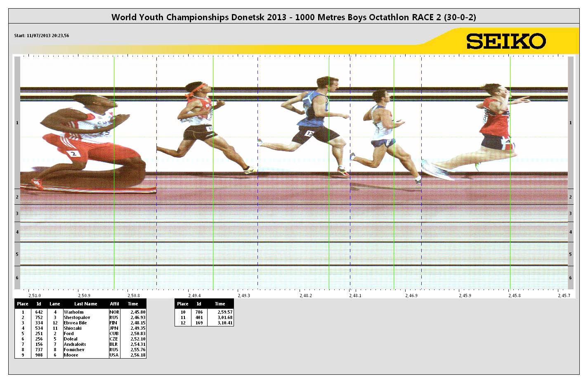Click the World Youth Championships race title
Viewport: 588px width, 383px height.
pyautogui.click(x=293, y=17)
